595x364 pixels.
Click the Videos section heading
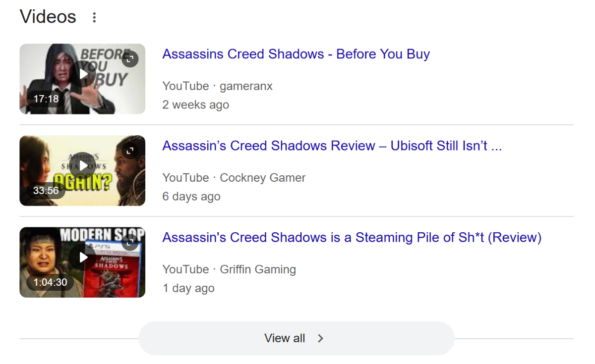pos(48,17)
